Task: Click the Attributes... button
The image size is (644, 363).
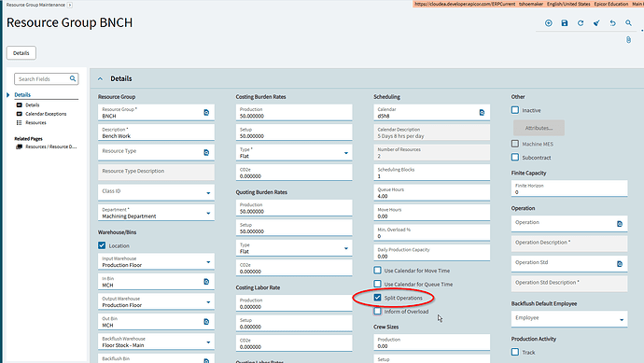Action: (539, 128)
